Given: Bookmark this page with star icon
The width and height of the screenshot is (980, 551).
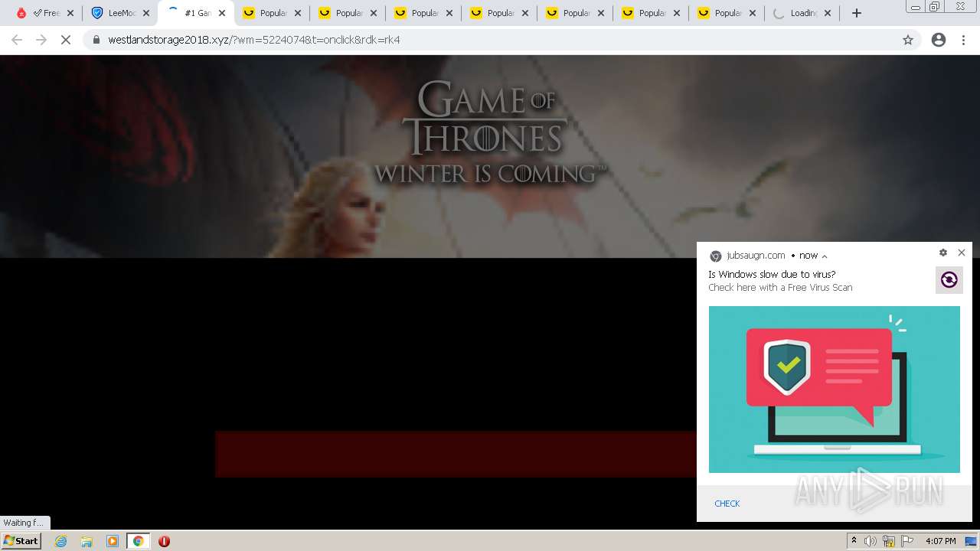Looking at the screenshot, I should [908, 40].
